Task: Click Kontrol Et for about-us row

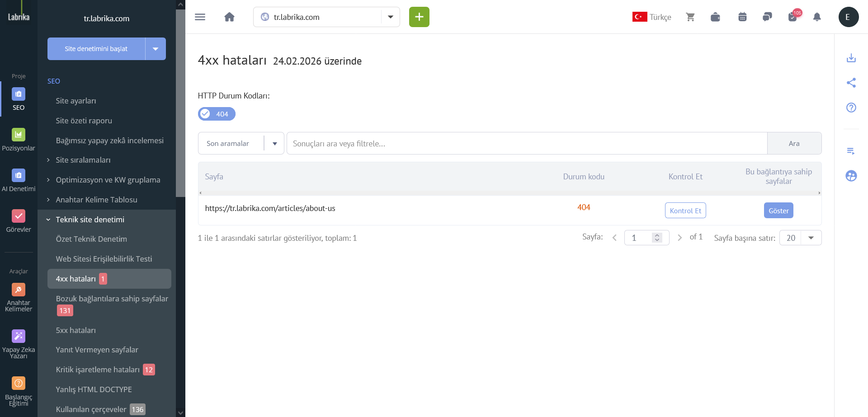Action: click(685, 211)
